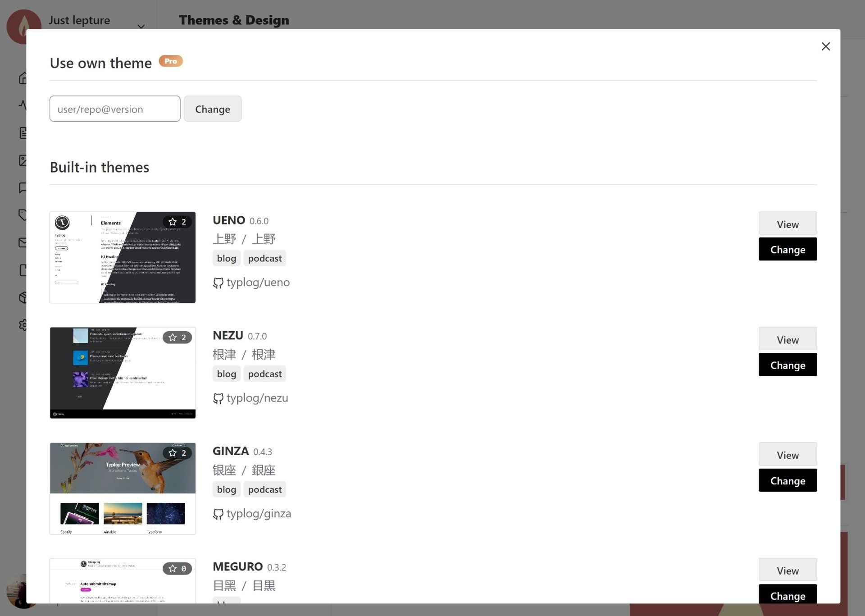Click the GitHub icon next to typlog/ueno
This screenshot has height=616, width=865.
click(x=218, y=283)
